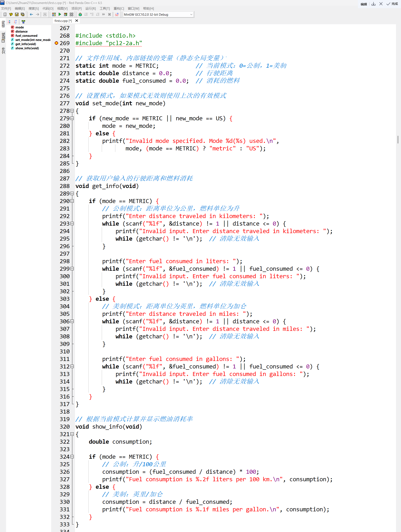Select fuel_consumed in the structure tree
Viewport: 401px width, 532px height.
click(26, 36)
